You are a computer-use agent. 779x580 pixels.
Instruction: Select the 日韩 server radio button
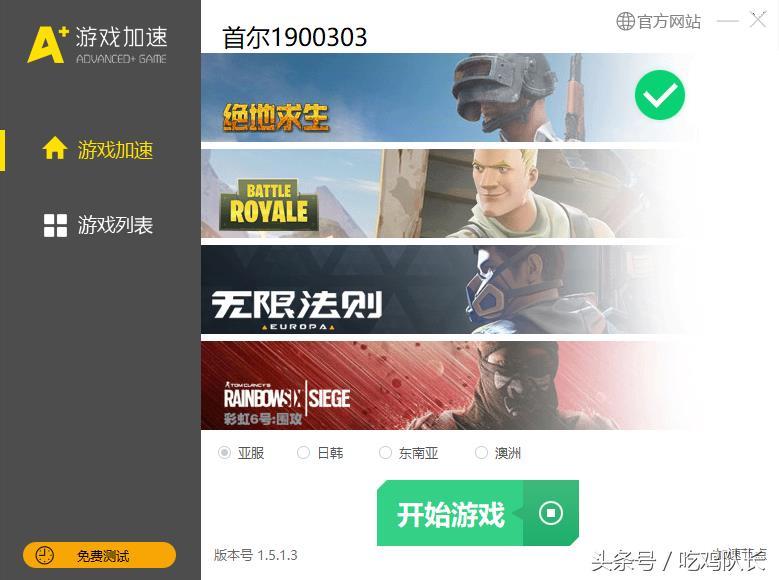[x=303, y=453]
